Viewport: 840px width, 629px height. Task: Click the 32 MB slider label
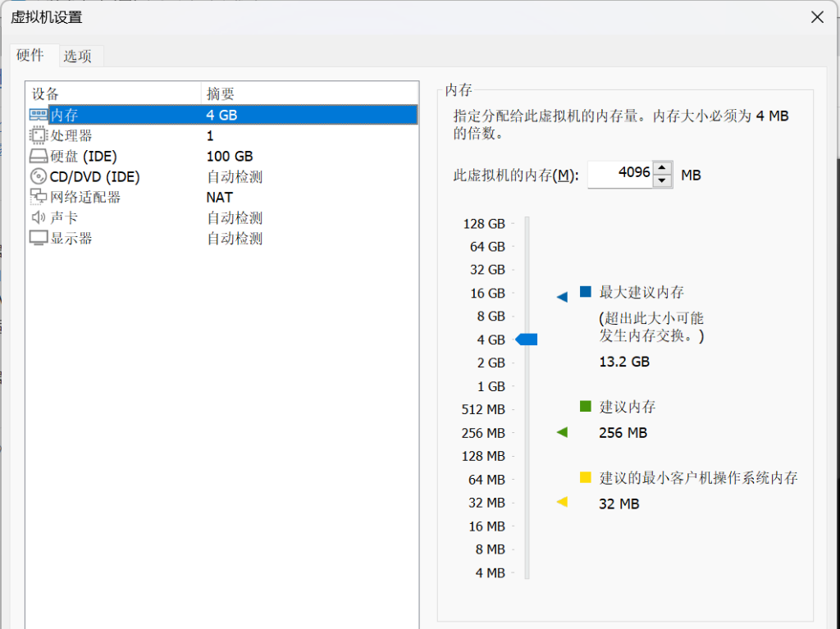click(x=486, y=503)
